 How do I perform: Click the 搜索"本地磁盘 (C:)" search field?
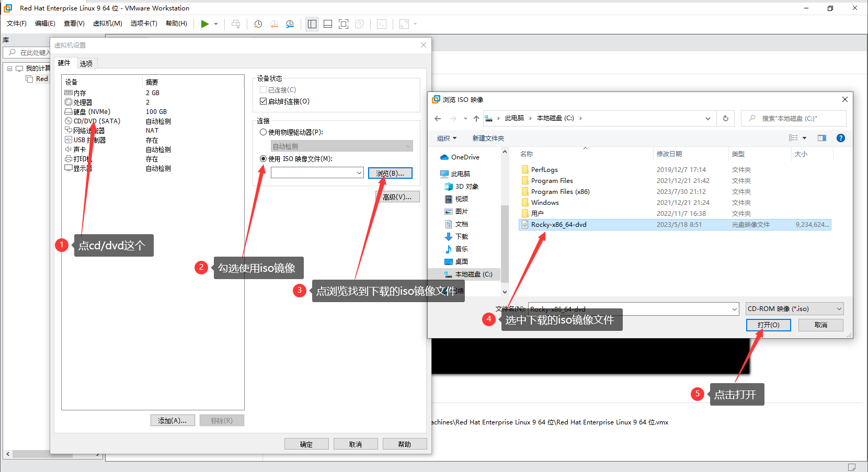tap(794, 119)
